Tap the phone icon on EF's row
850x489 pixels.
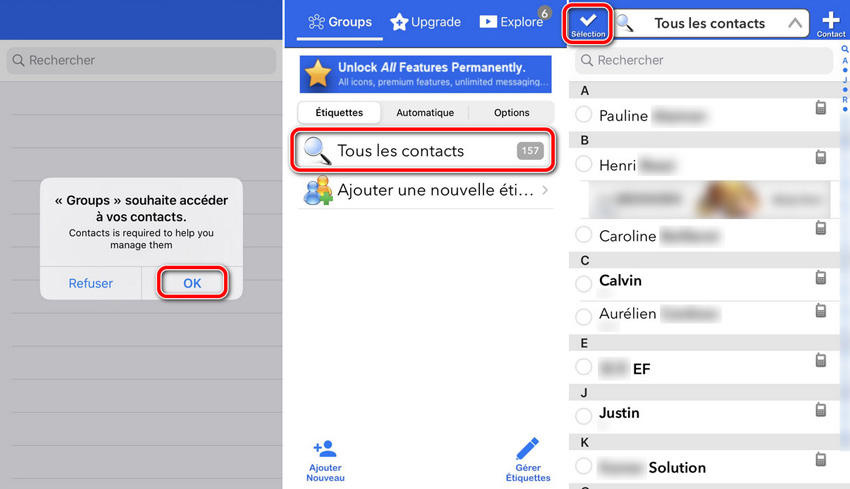click(821, 360)
